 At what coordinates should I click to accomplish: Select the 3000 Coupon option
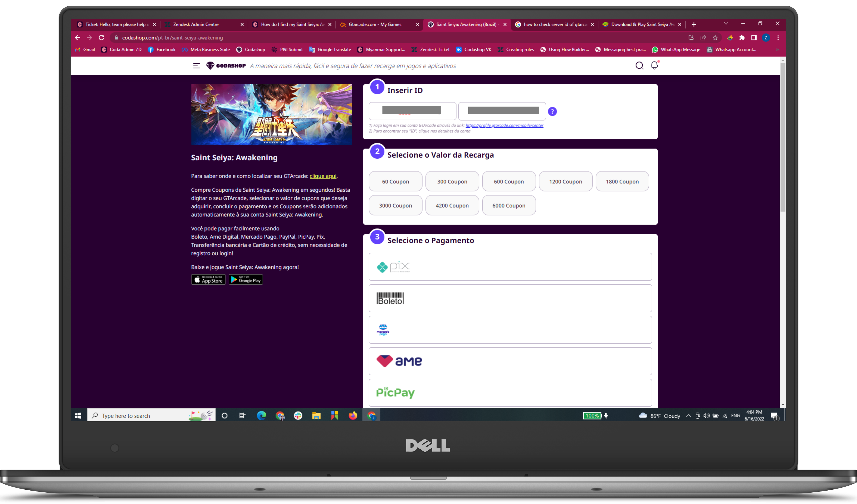click(x=395, y=205)
